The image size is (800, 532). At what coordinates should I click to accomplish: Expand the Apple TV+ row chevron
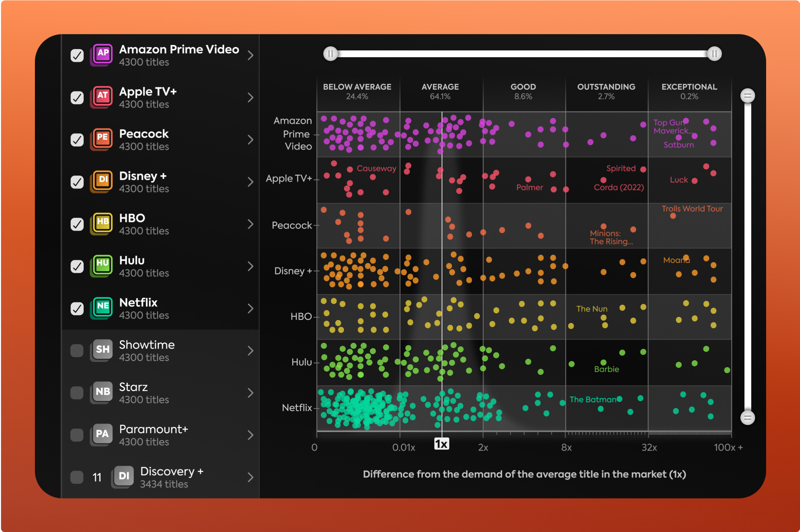(x=250, y=98)
